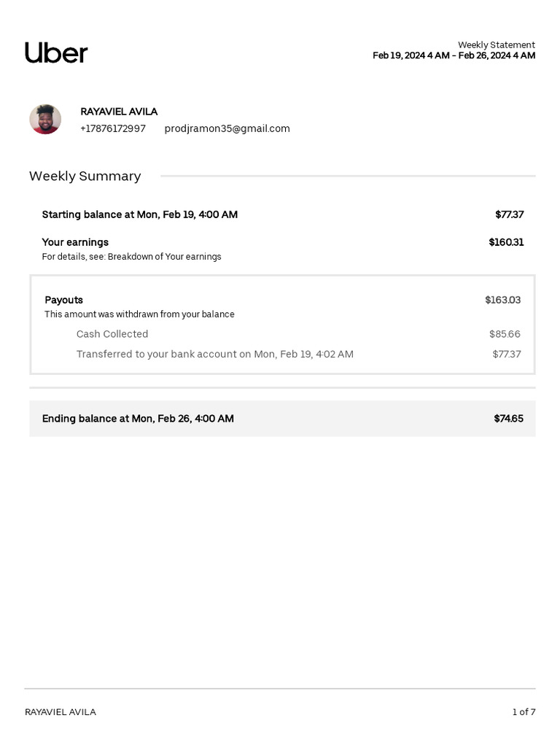Click the Weekly Summary heading
The image size is (560, 747).
[85, 176]
